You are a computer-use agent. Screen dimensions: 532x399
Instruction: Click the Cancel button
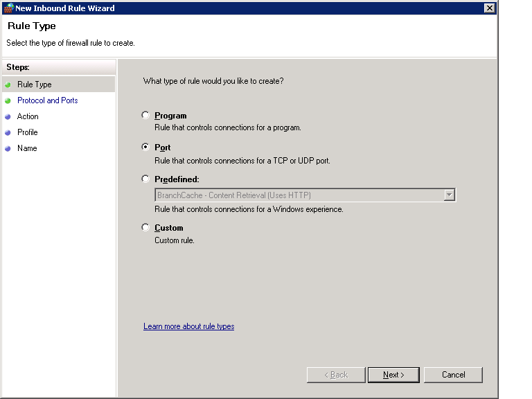tap(453, 375)
